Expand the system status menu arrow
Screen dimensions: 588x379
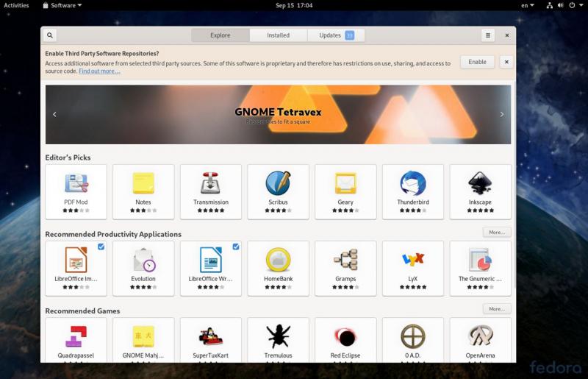[x=578, y=5]
